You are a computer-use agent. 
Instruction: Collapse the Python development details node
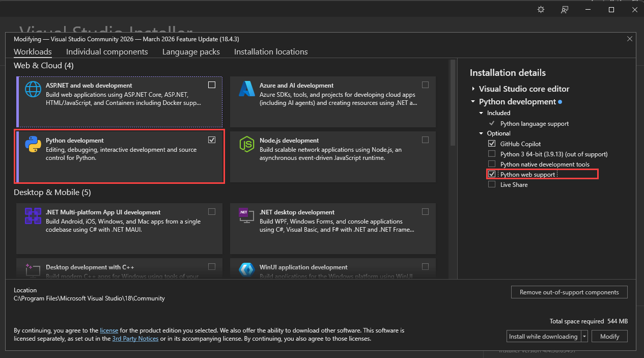point(473,102)
